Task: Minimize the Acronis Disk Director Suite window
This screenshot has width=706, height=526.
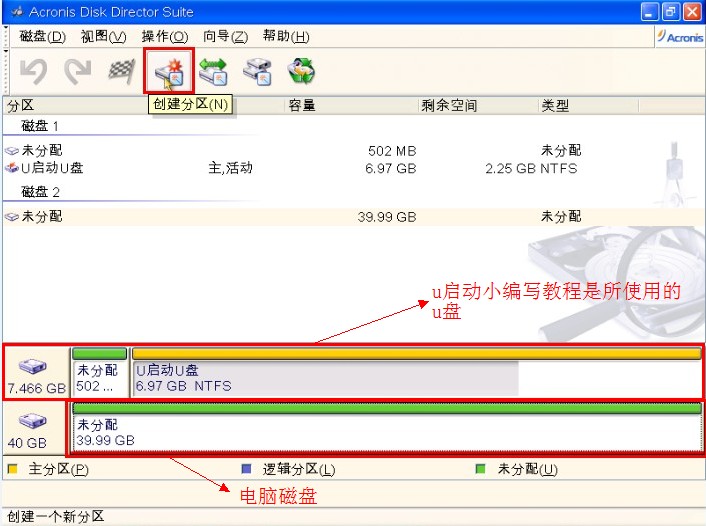Action: (649, 12)
